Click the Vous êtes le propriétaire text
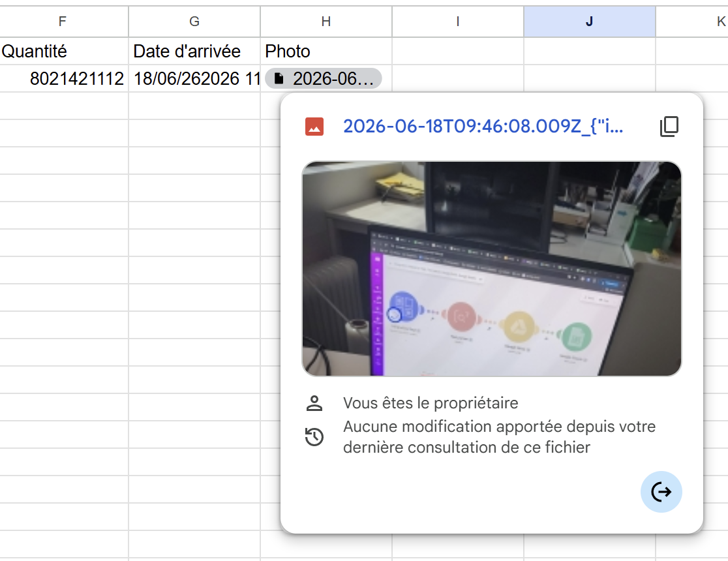 pyautogui.click(x=431, y=403)
